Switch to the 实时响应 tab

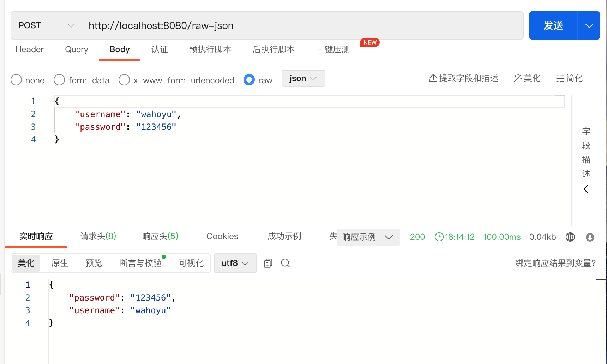tap(36, 236)
